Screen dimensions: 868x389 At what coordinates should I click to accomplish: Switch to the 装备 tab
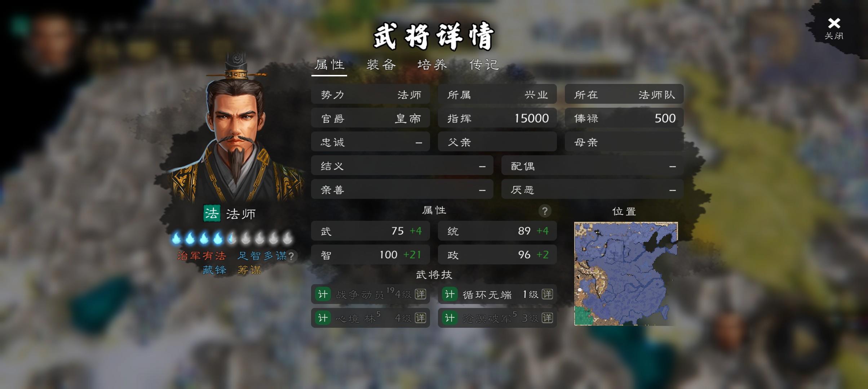pyautogui.click(x=381, y=65)
